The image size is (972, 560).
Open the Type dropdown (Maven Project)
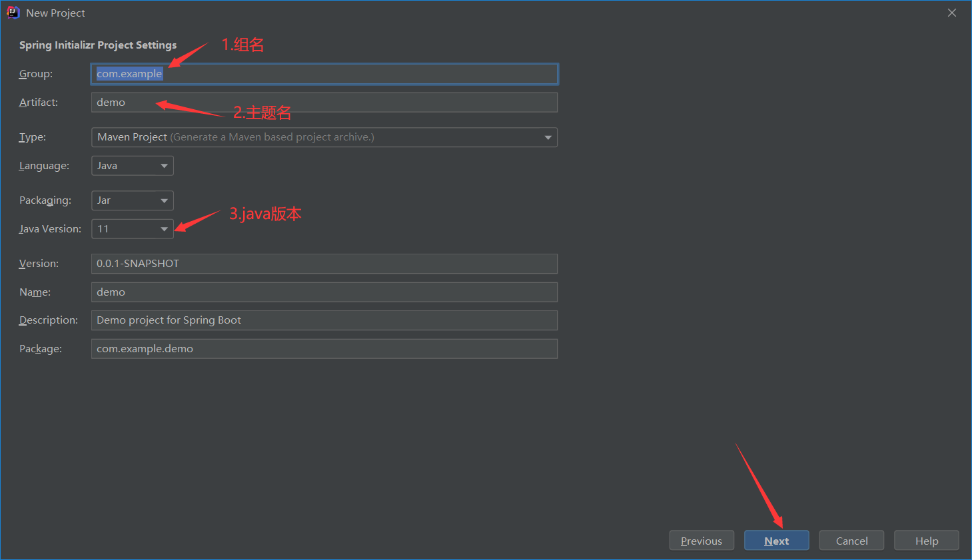pos(324,137)
